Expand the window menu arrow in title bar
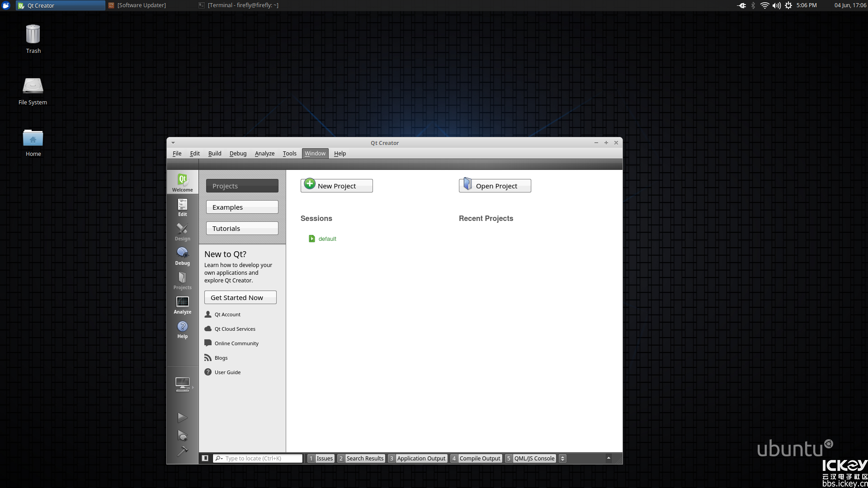This screenshot has height=488, width=868. pyautogui.click(x=173, y=143)
